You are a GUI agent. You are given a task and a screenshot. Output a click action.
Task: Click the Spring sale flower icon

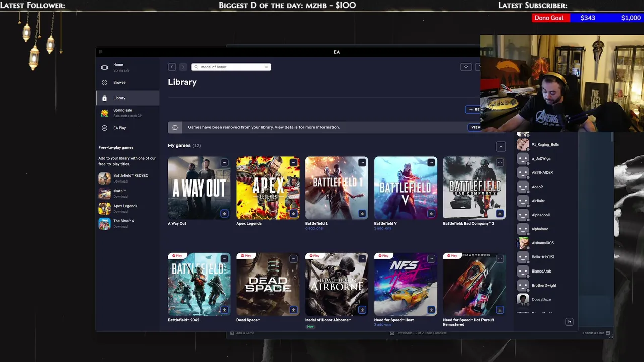(104, 113)
